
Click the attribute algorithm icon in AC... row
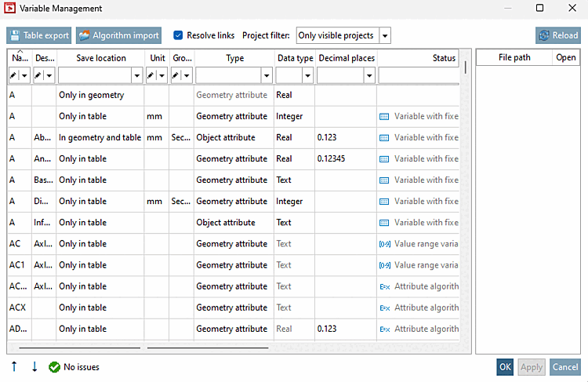[x=385, y=286]
